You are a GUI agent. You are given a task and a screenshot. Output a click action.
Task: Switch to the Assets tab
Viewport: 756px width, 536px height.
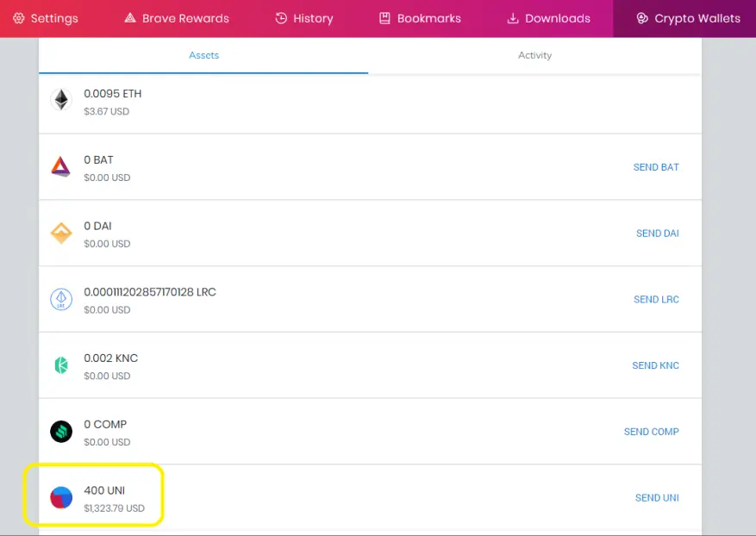203,55
